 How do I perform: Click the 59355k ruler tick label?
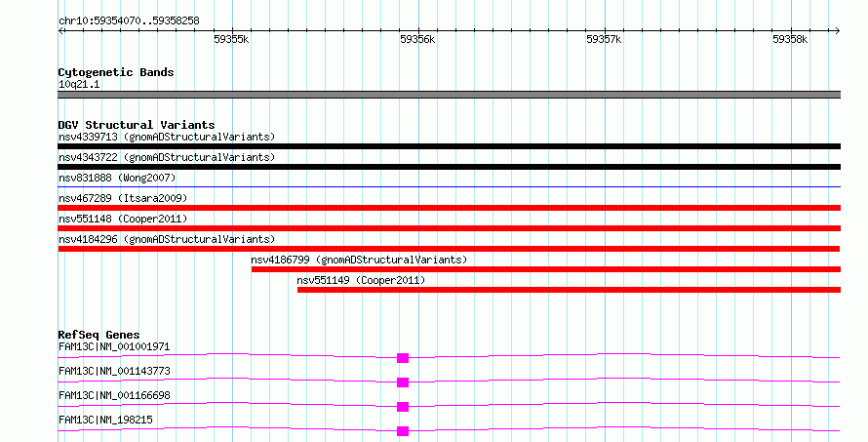231,39
